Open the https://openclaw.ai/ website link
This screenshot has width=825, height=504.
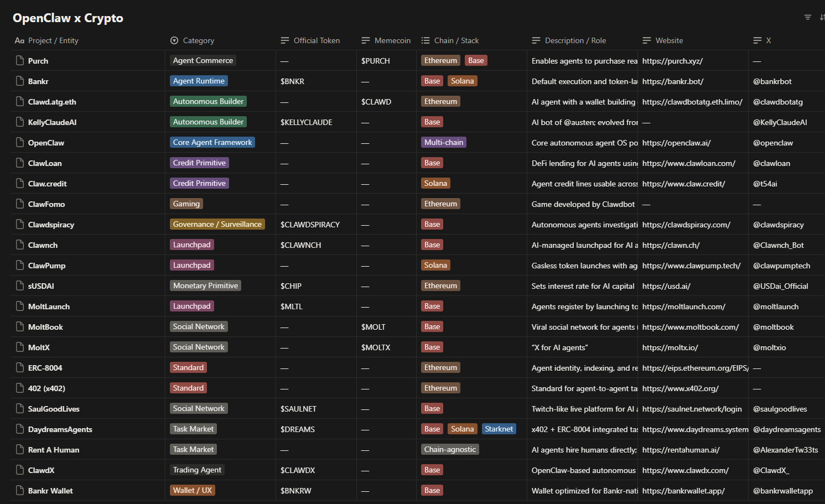pyautogui.click(x=676, y=143)
